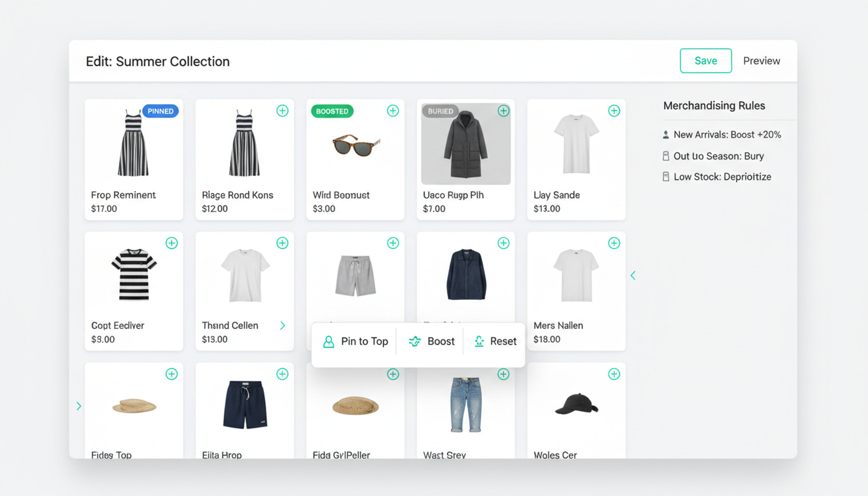This screenshot has height=496, width=868.
Task: Click the Uaco Rugp Plh product name
Action: pyautogui.click(x=453, y=195)
